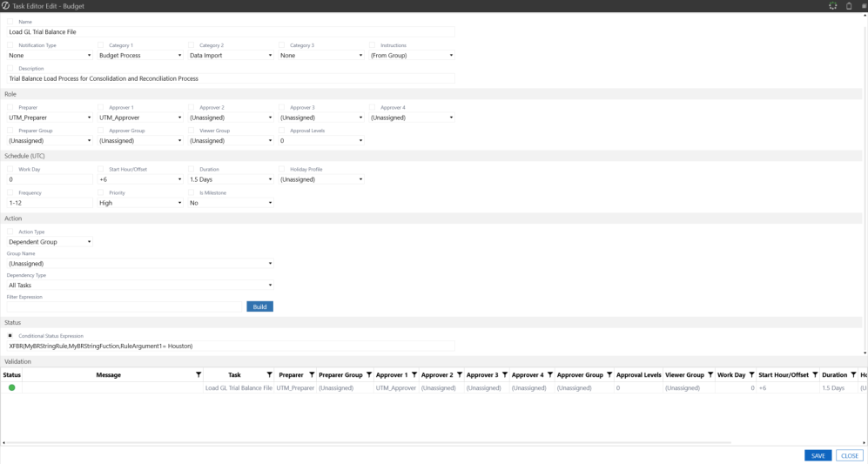This screenshot has width=868, height=464.
Task: Open the Viewer Group column filter
Action: pyautogui.click(x=710, y=375)
